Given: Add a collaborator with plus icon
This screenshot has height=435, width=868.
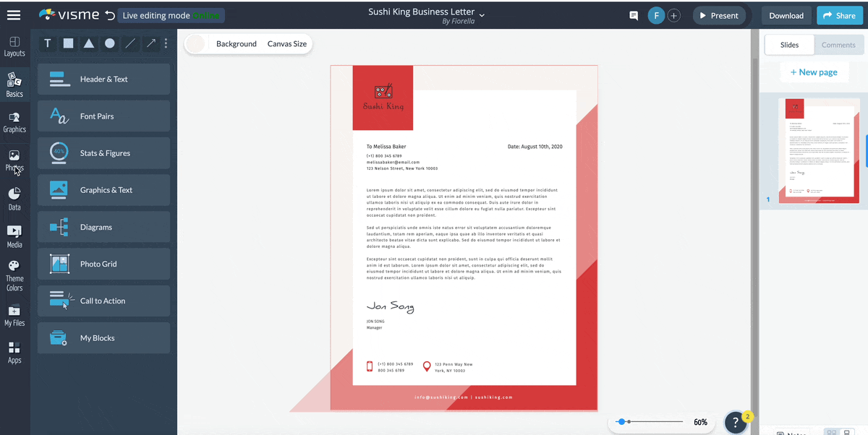Looking at the screenshot, I should coord(673,15).
